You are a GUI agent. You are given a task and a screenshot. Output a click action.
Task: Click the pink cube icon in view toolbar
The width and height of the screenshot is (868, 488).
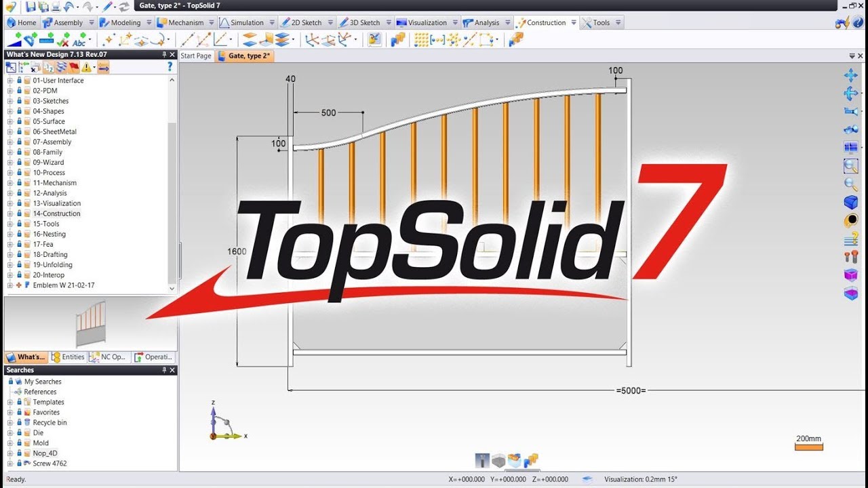pos(850,275)
